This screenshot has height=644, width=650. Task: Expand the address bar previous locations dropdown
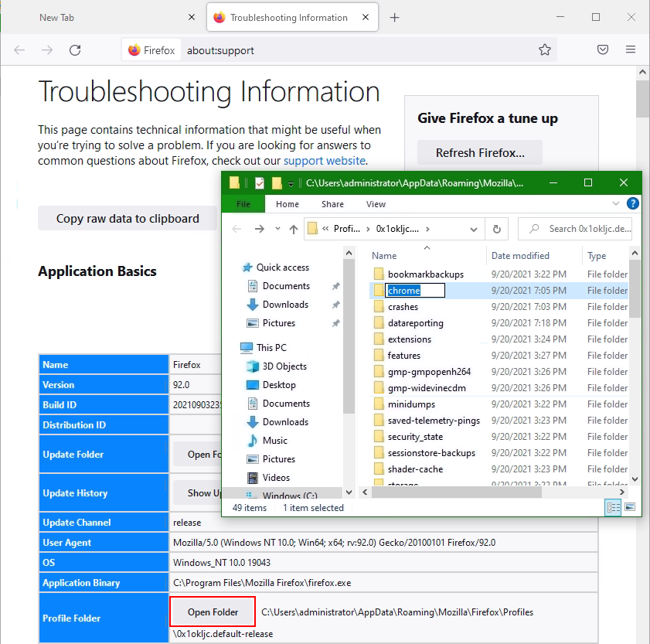click(473, 229)
